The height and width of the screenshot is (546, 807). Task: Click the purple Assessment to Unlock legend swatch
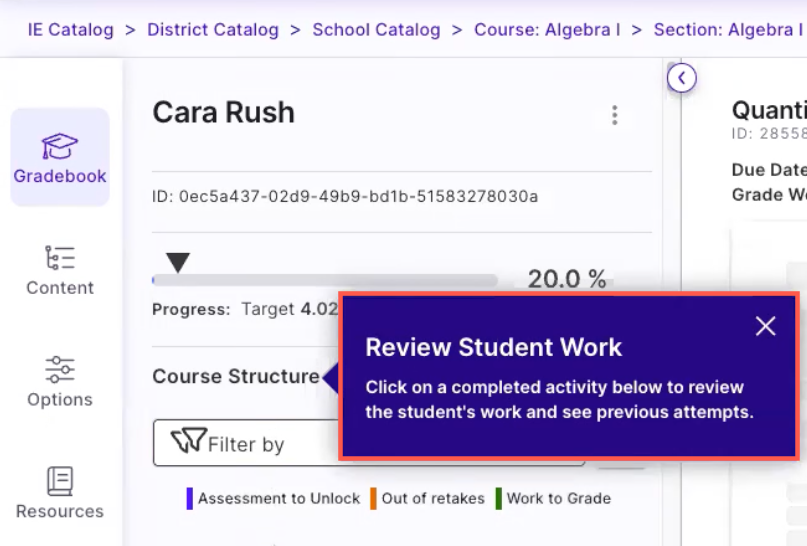189,499
